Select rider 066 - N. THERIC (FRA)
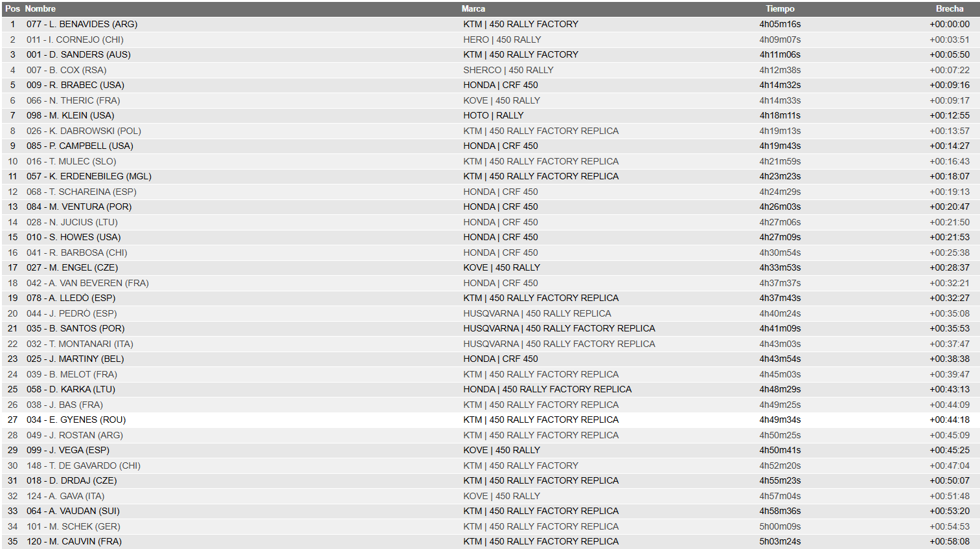980x549 pixels. (x=73, y=100)
